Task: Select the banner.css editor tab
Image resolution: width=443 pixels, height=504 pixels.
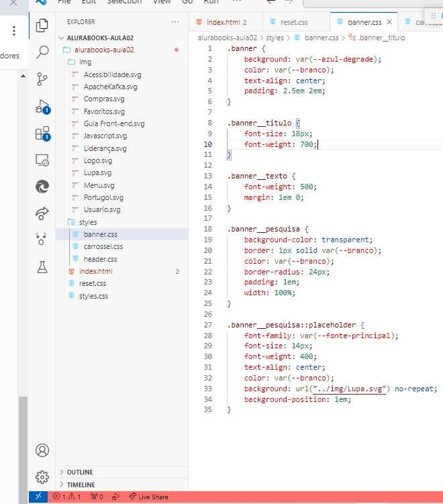Action: point(364,22)
